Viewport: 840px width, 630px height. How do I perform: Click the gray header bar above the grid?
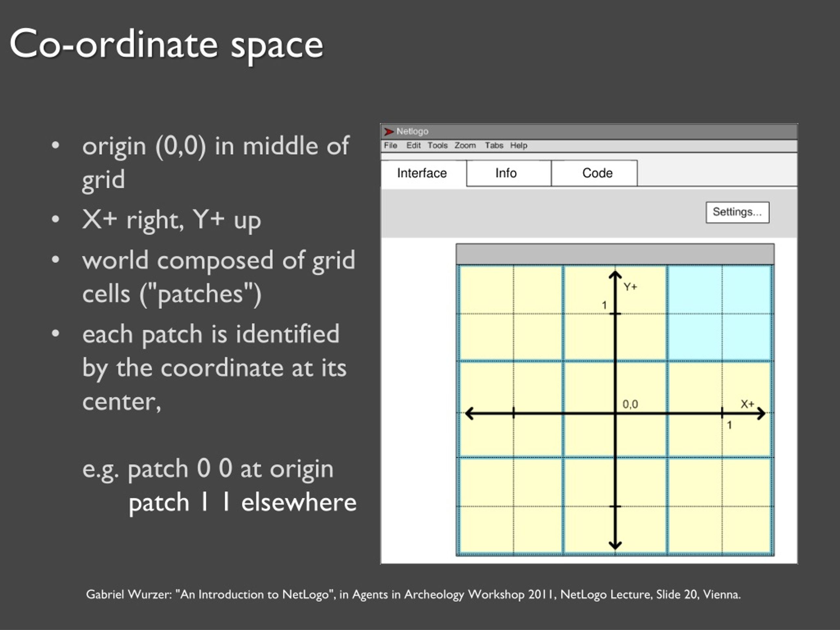(x=615, y=254)
